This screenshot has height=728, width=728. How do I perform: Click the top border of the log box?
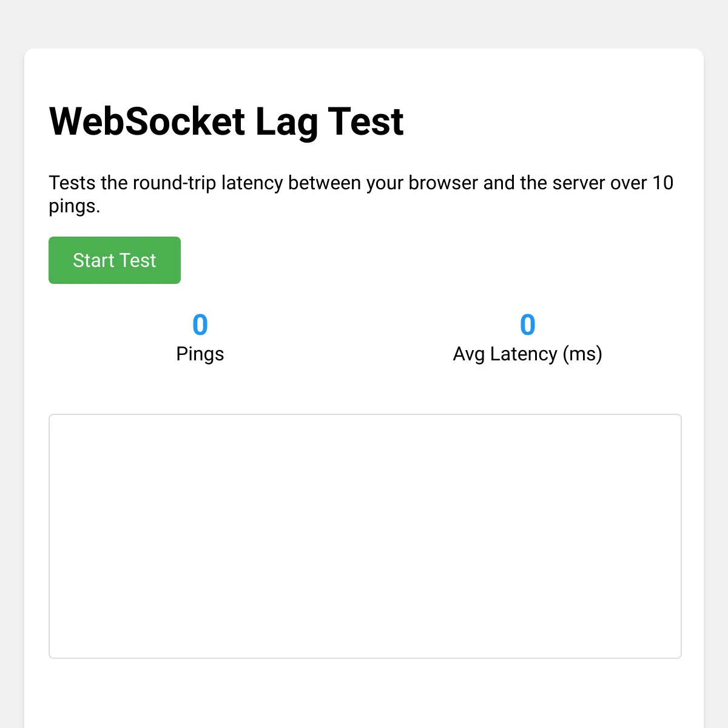[365, 415]
